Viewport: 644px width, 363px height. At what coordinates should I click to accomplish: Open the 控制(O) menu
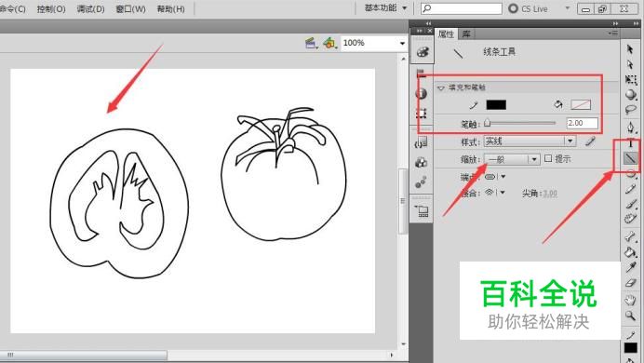(51, 8)
